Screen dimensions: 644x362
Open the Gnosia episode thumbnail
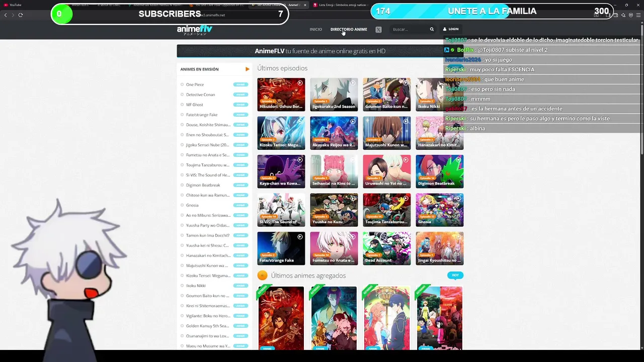coord(439,210)
